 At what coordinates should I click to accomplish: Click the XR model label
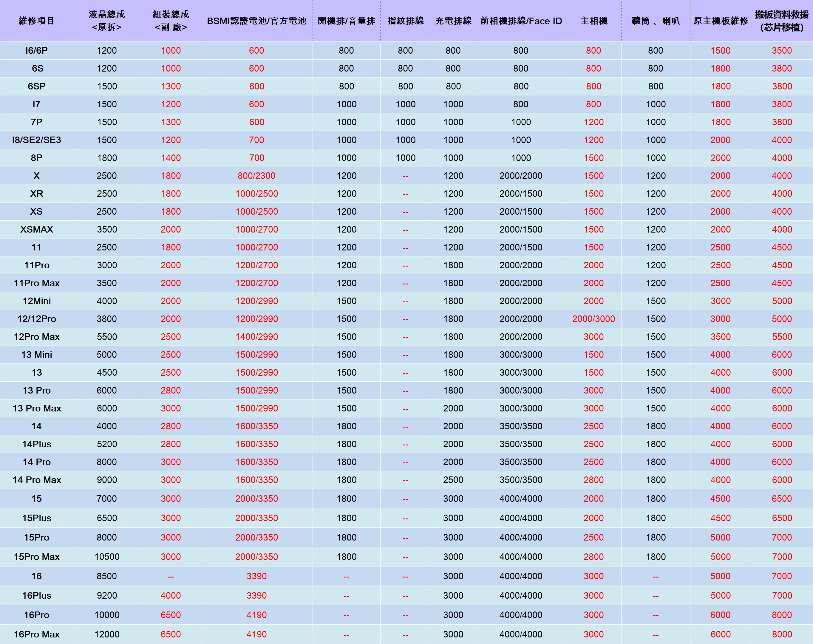pos(37,194)
